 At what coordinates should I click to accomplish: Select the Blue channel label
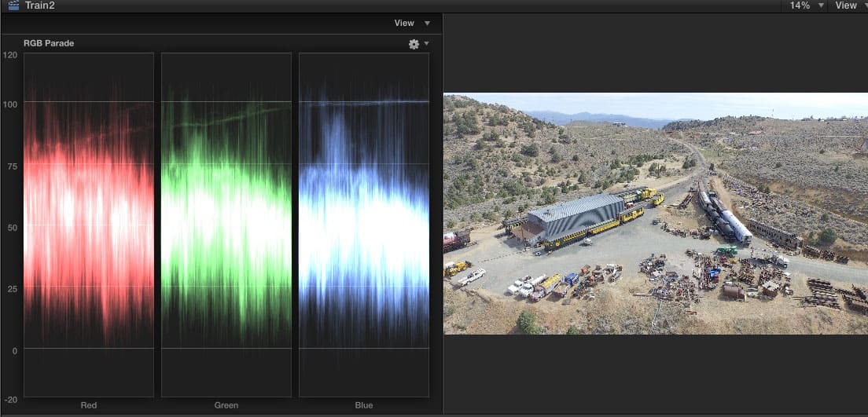click(364, 405)
